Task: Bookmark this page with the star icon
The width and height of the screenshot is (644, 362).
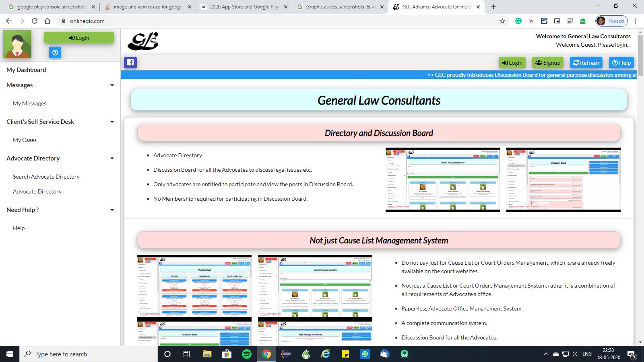Action: coord(502,21)
